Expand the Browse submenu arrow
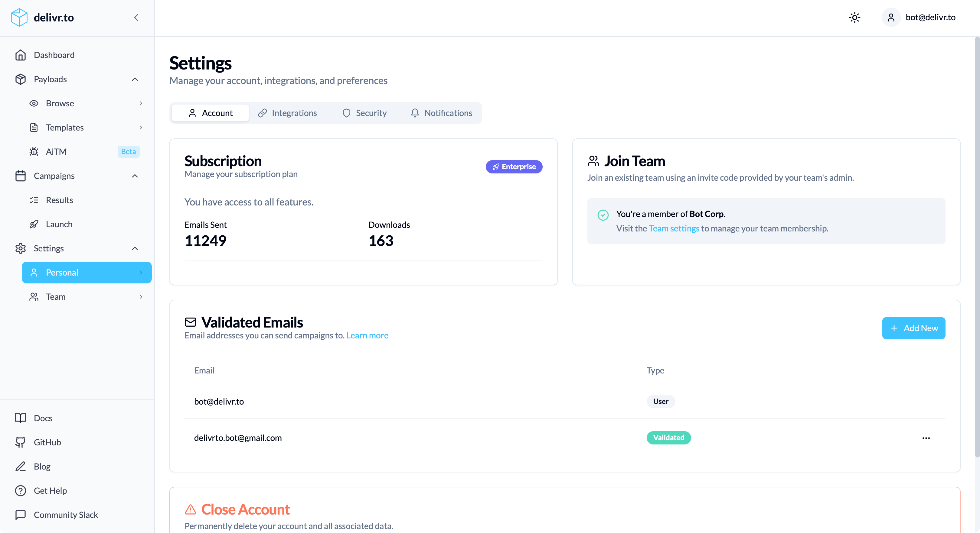 coord(141,103)
